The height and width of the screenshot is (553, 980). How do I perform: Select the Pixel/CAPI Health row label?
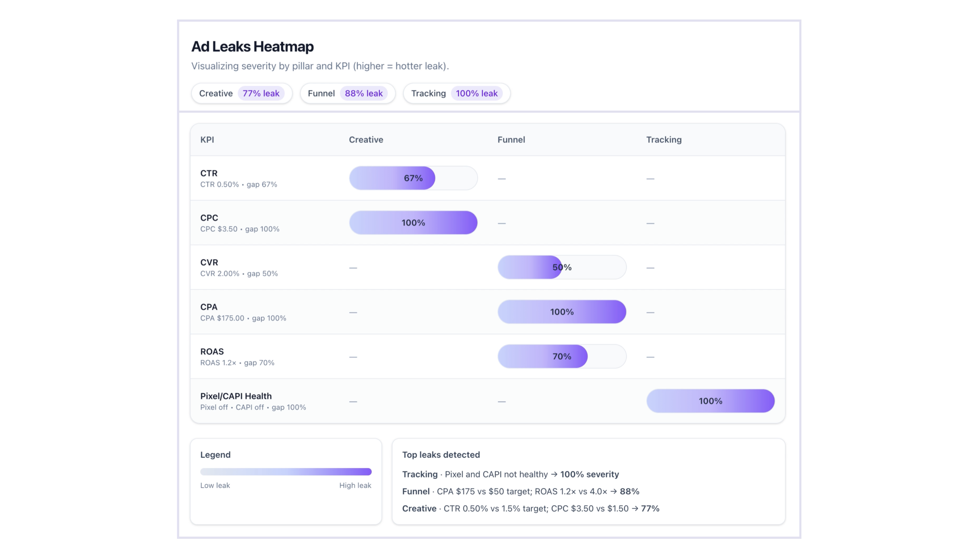236,396
